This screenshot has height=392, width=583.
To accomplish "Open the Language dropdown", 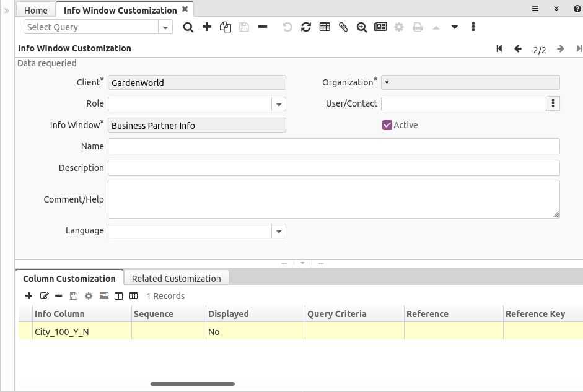I will pos(279,230).
